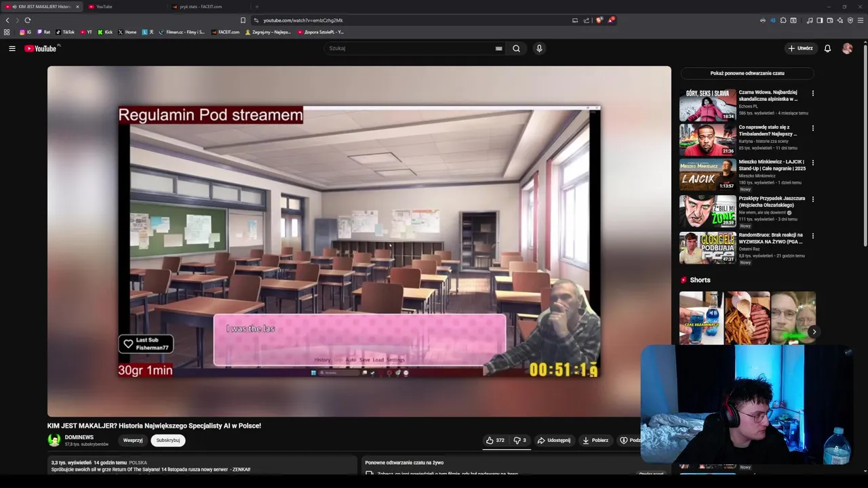Image resolution: width=868 pixels, height=488 pixels.
Task: Share the video via Udostępnij
Action: point(554,440)
